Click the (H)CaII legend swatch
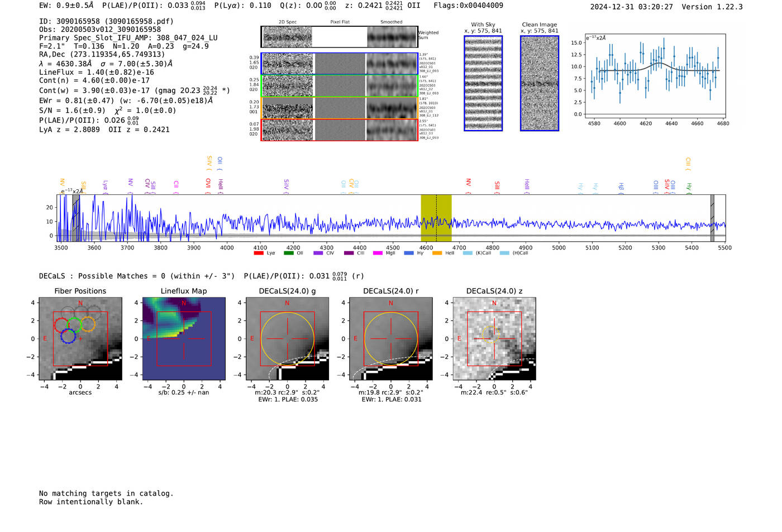This screenshot has width=782, height=532. [504, 253]
